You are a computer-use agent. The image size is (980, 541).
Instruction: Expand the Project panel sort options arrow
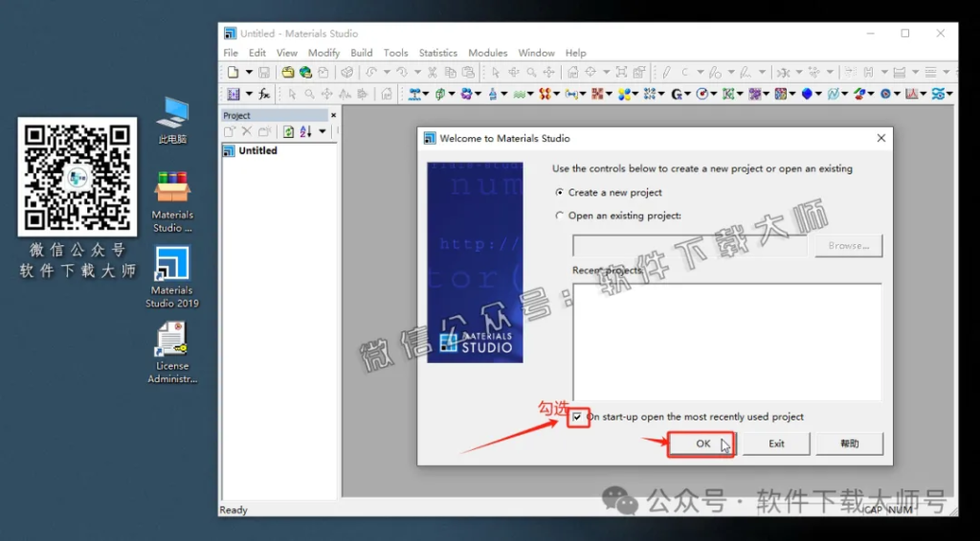click(x=323, y=131)
